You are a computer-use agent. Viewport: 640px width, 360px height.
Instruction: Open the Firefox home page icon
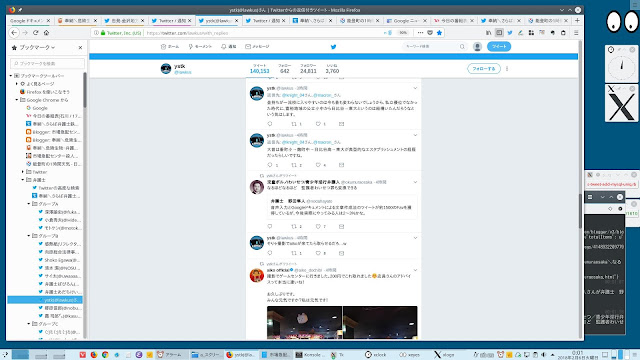click(x=47, y=33)
